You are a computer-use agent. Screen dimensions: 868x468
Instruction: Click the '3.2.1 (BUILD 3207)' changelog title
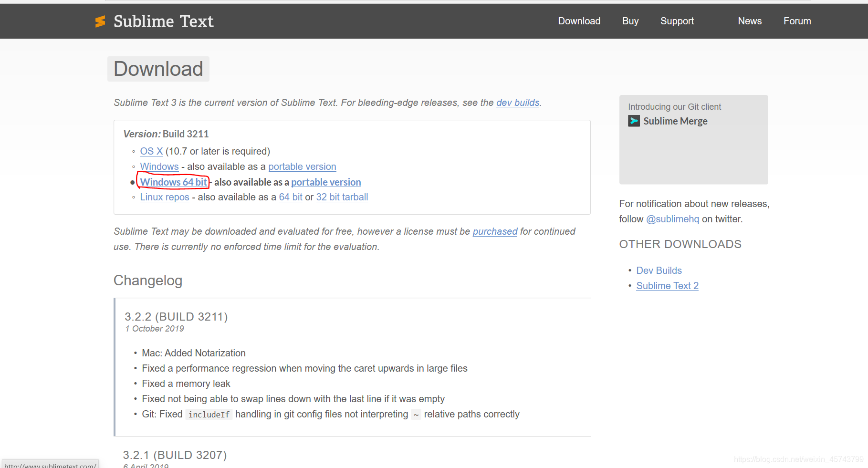(x=175, y=455)
